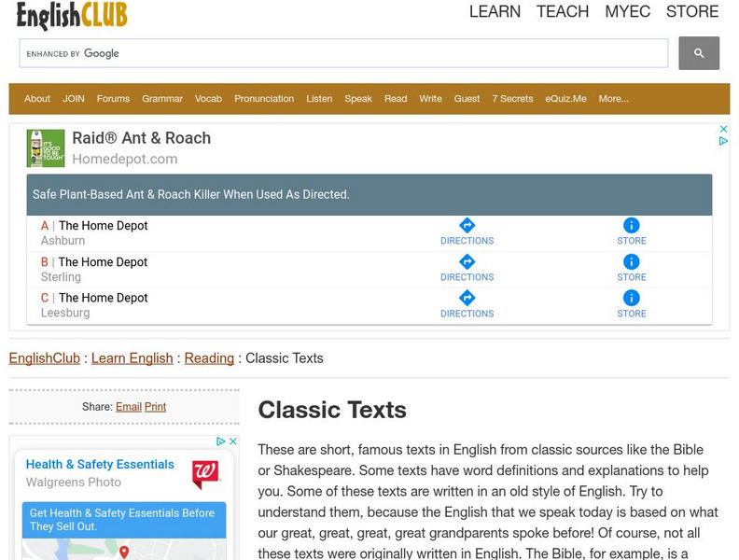The height and width of the screenshot is (560, 739).
Task: Click the Walgreens logo in the ad
Action: [x=205, y=474]
